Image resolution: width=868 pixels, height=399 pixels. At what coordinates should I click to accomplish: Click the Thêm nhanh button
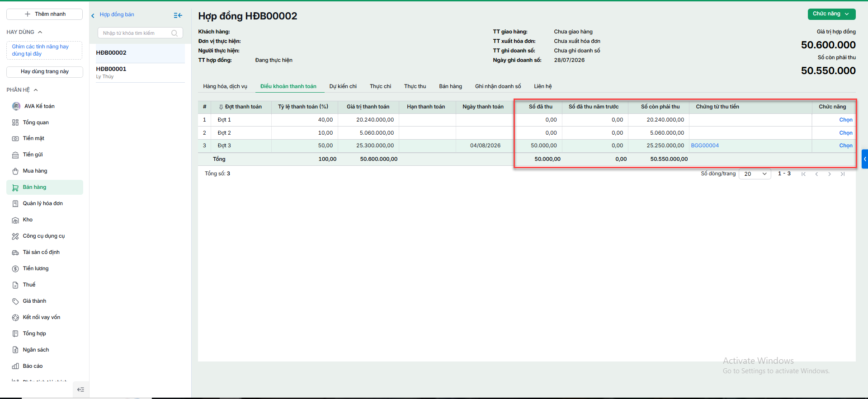point(44,14)
